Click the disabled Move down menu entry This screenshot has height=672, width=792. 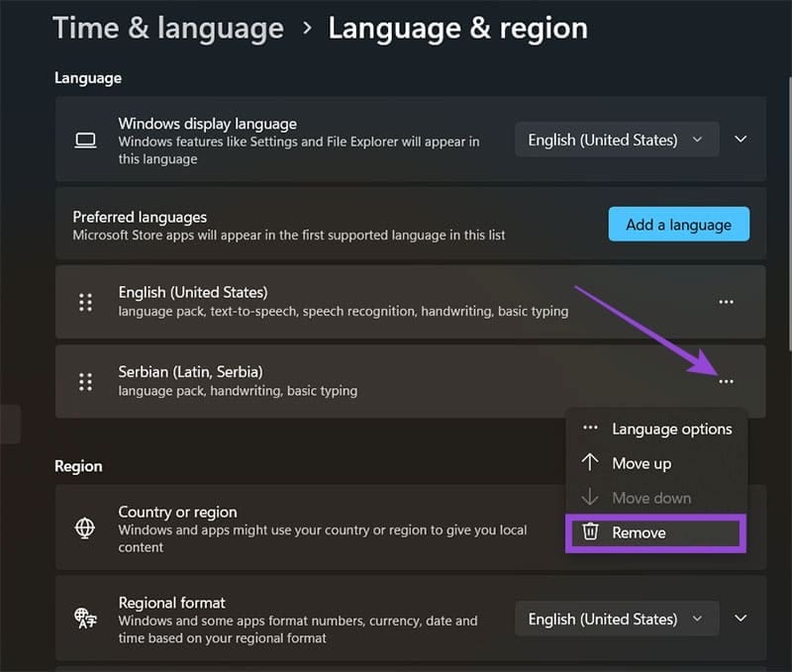click(x=648, y=498)
